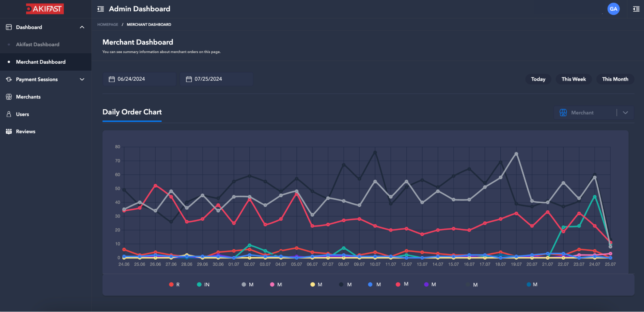Go to HOMEPAGE via breadcrumb

(108, 24)
